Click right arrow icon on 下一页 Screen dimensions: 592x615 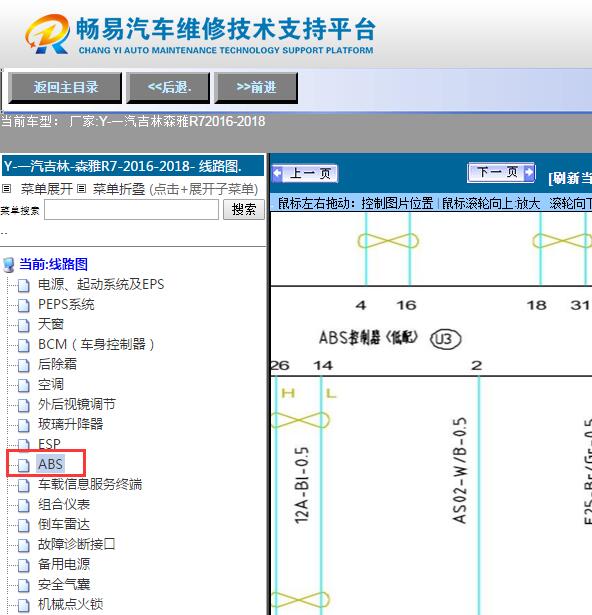point(529,172)
